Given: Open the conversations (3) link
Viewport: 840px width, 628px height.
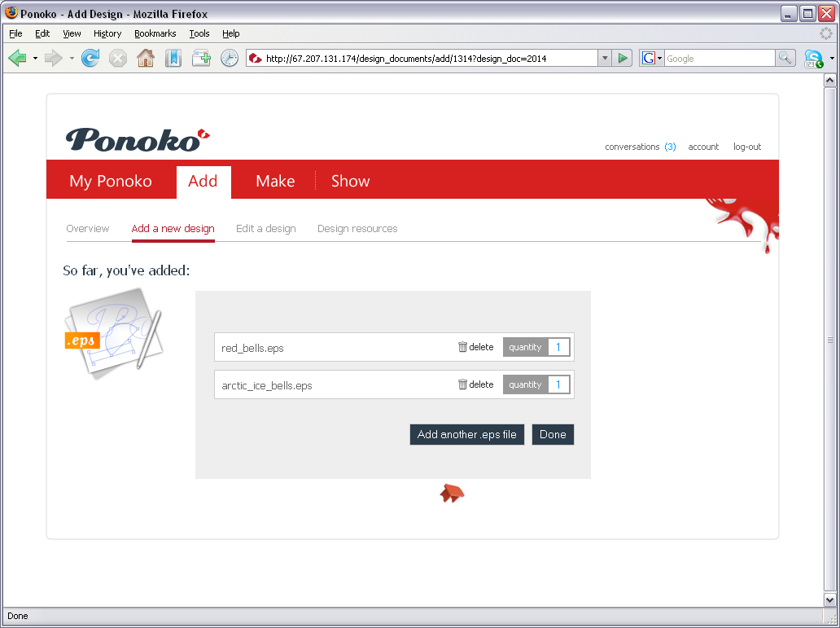Looking at the screenshot, I should (x=641, y=147).
